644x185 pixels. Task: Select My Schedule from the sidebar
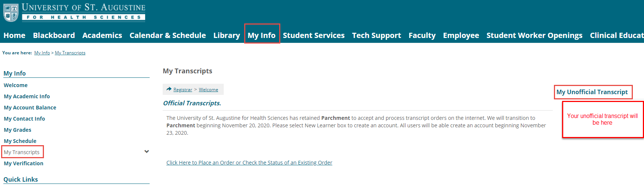pyautogui.click(x=20, y=141)
